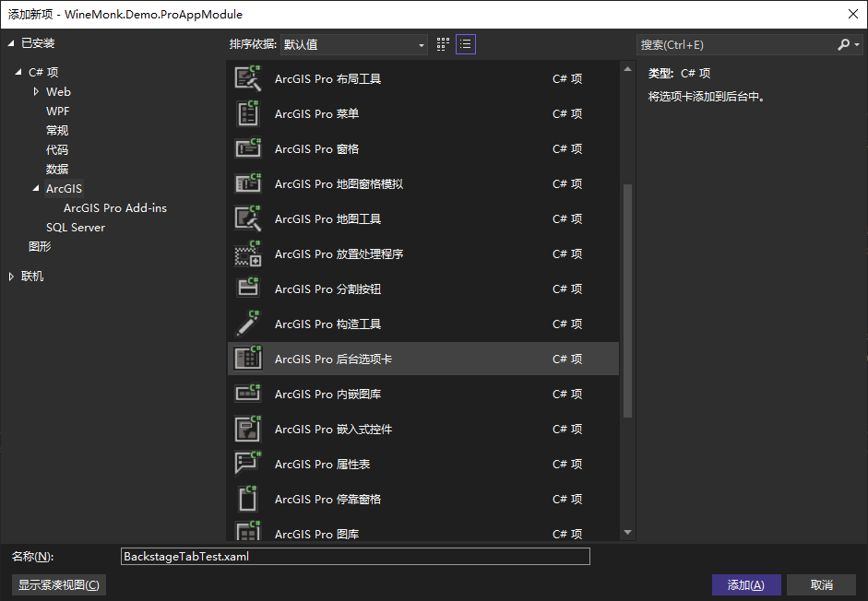868x601 pixels.
Task: Select the ArcGIS Pro 内嵌图库 icon
Action: click(247, 394)
